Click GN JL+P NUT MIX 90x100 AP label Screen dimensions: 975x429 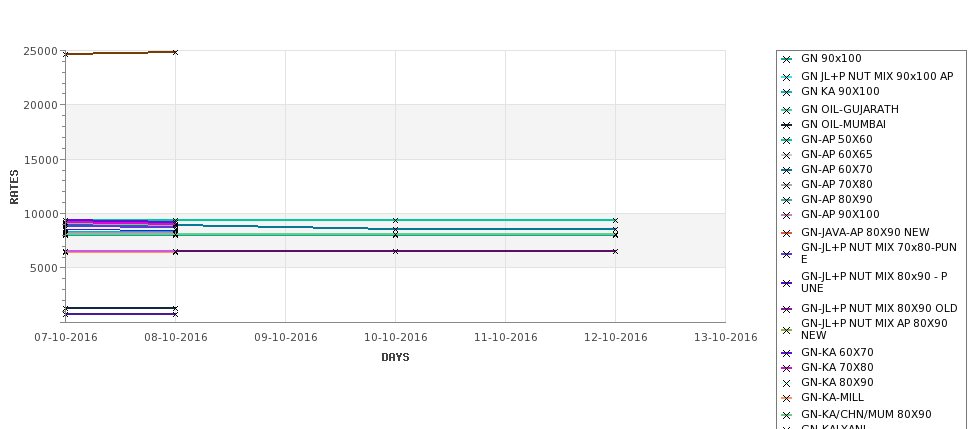pyautogui.click(x=877, y=76)
